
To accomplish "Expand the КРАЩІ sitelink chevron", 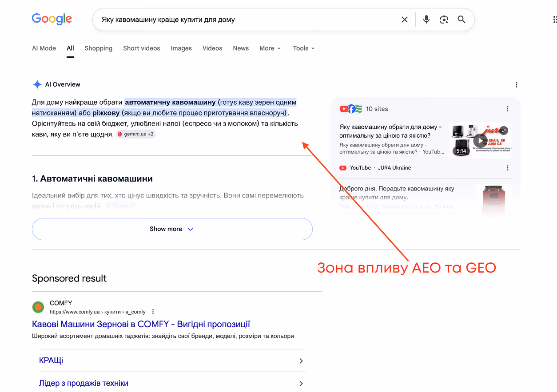I will (x=301, y=361).
